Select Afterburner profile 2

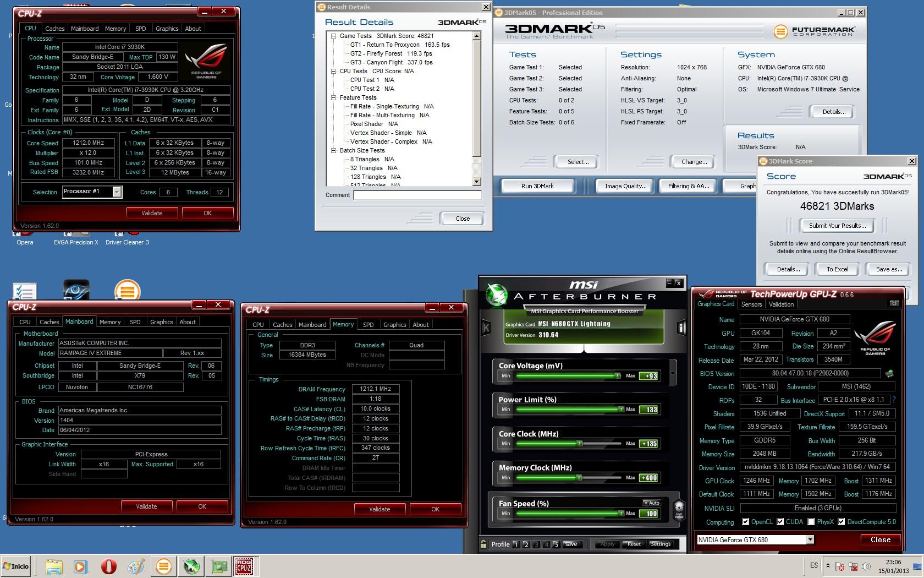[x=526, y=544]
